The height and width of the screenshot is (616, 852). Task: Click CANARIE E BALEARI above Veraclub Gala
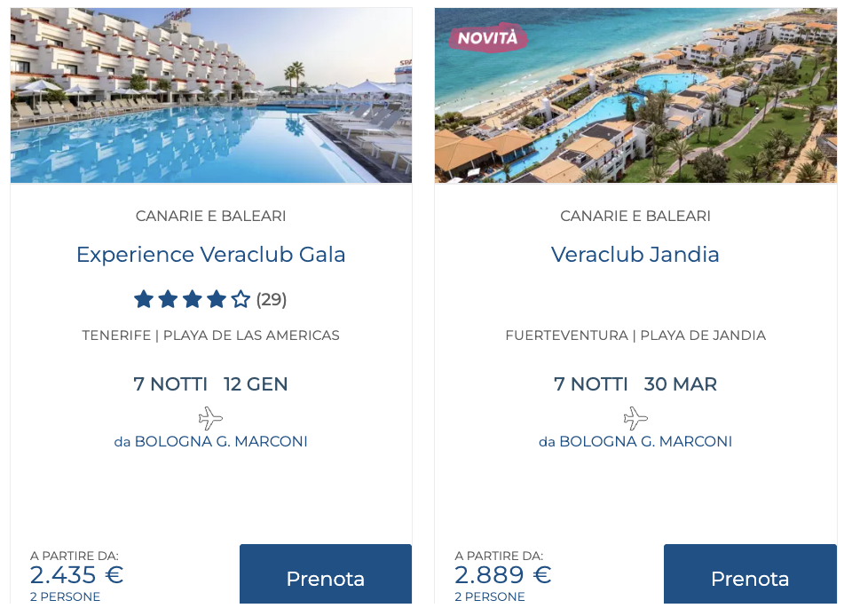(211, 216)
